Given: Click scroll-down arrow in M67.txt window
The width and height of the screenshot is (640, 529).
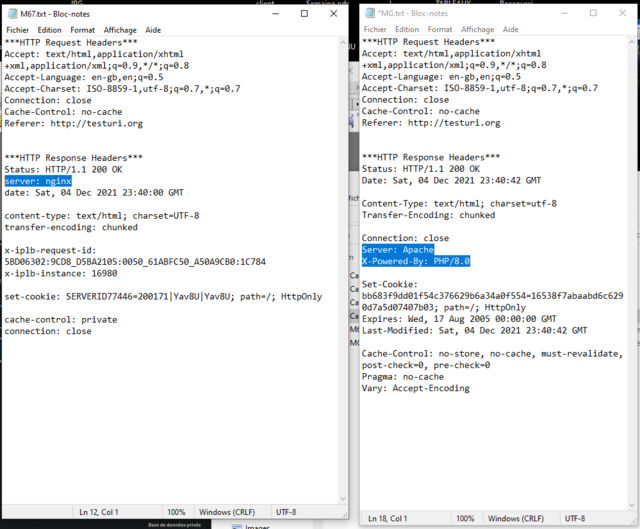Looking at the screenshot, I should point(343,499).
